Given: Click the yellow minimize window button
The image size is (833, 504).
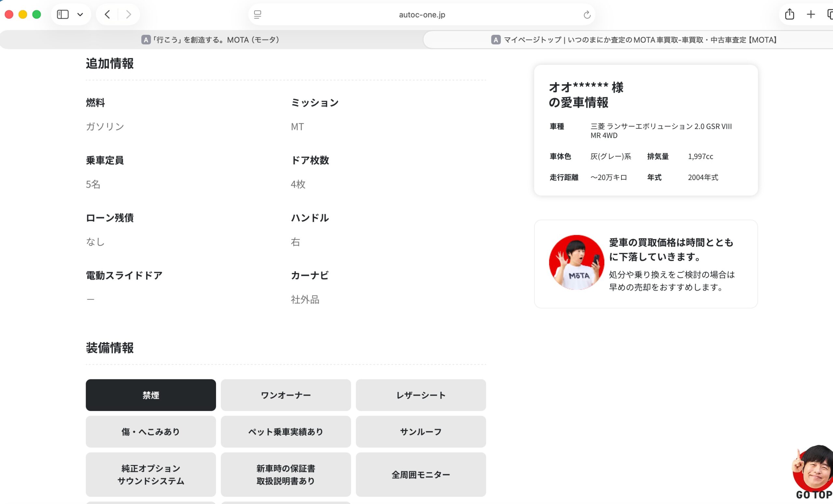Looking at the screenshot, I should (23, 15).
